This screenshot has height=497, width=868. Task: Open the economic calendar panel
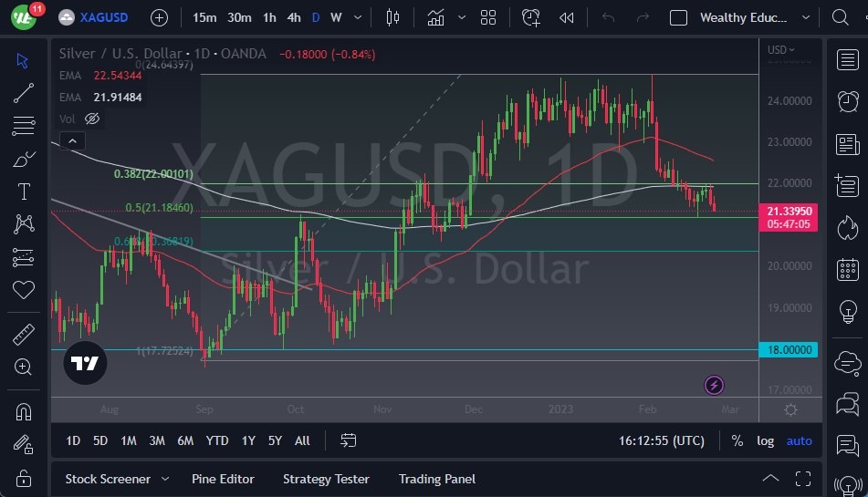tap(848, 270)
